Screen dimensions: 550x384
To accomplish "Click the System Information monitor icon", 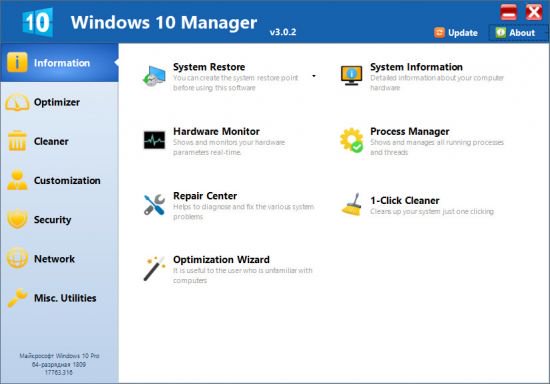I will tap(351, 75).
